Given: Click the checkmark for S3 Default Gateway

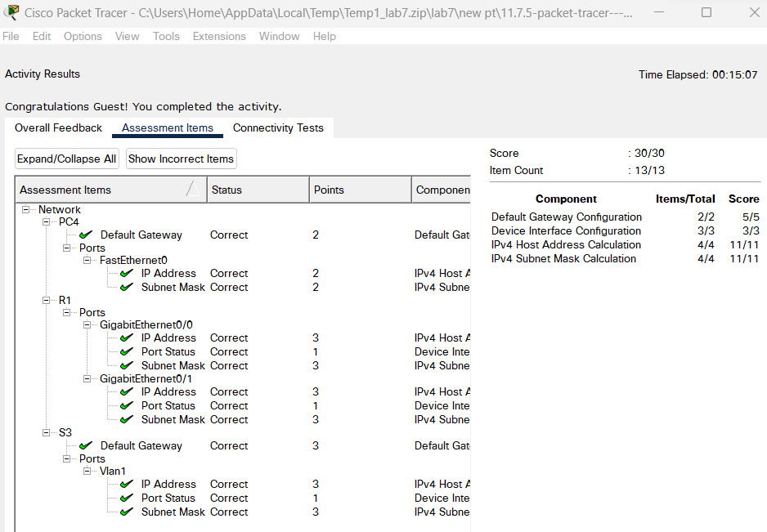Looking at the screenshot, I should [86, 446].
